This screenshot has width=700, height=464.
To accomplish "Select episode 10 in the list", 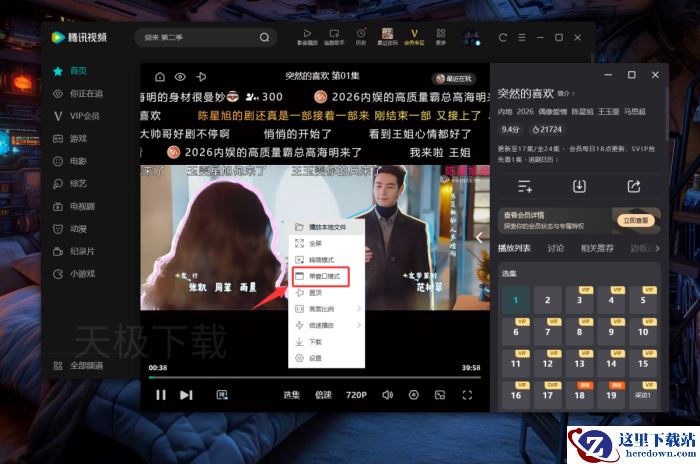I will (643, 332).
